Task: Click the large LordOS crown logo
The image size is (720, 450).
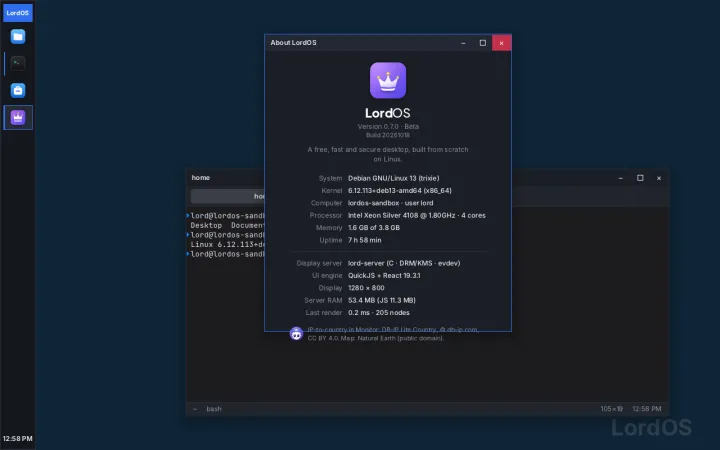Action: pos(388,80)
